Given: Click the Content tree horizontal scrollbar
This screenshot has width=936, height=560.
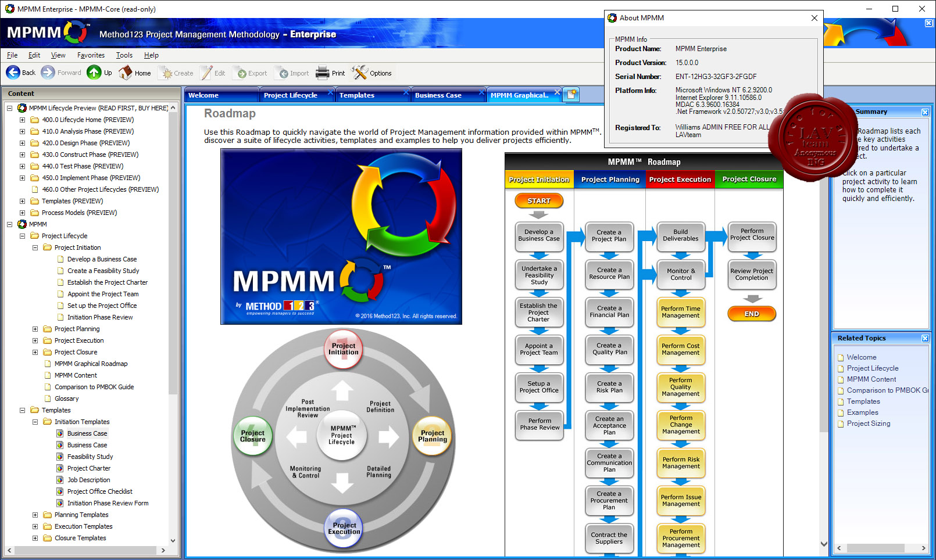Looking at the screenshot, I should pyautogui.click(x=86, y=550).
